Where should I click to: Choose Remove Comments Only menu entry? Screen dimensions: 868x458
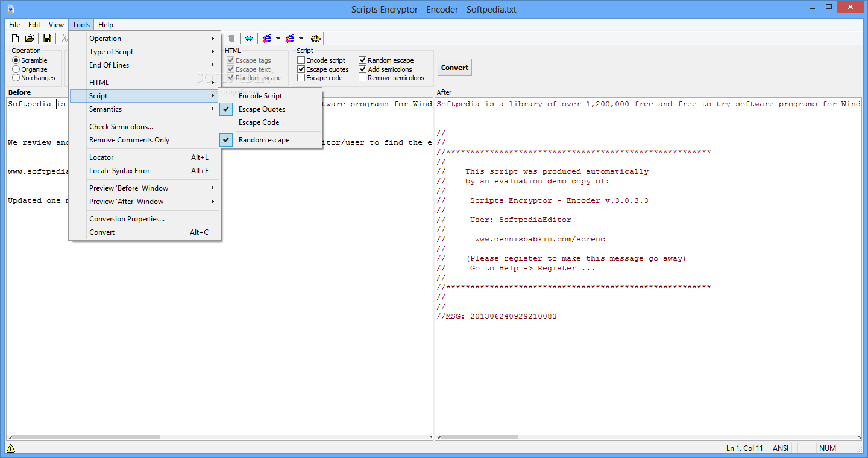point(145,140)
